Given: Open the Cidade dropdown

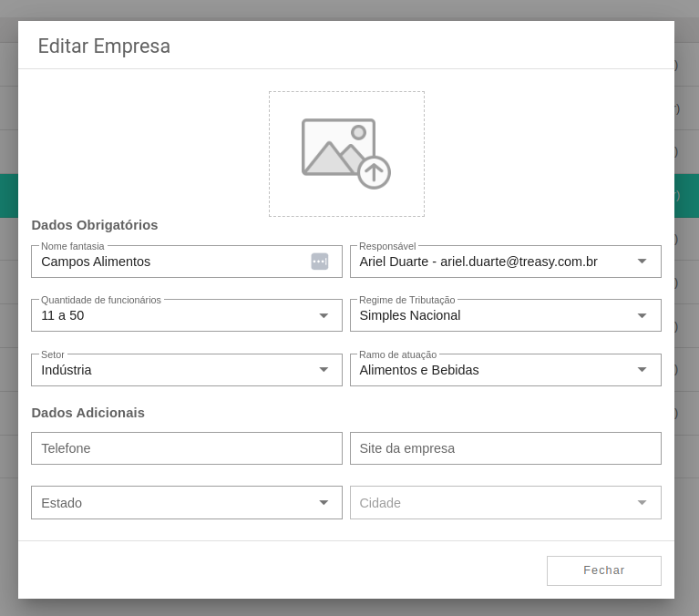Looking at the screenshot, I should 506,503.
